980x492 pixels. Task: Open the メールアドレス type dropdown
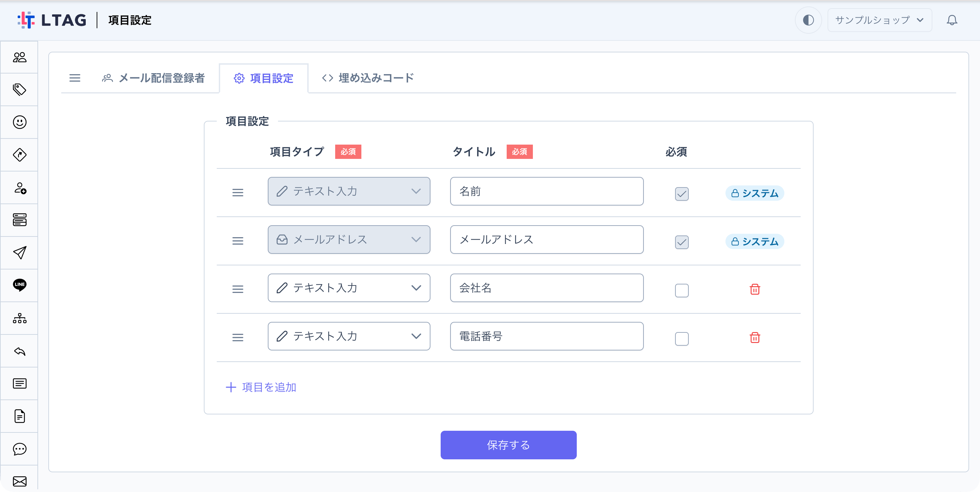(x=349, y=240)
